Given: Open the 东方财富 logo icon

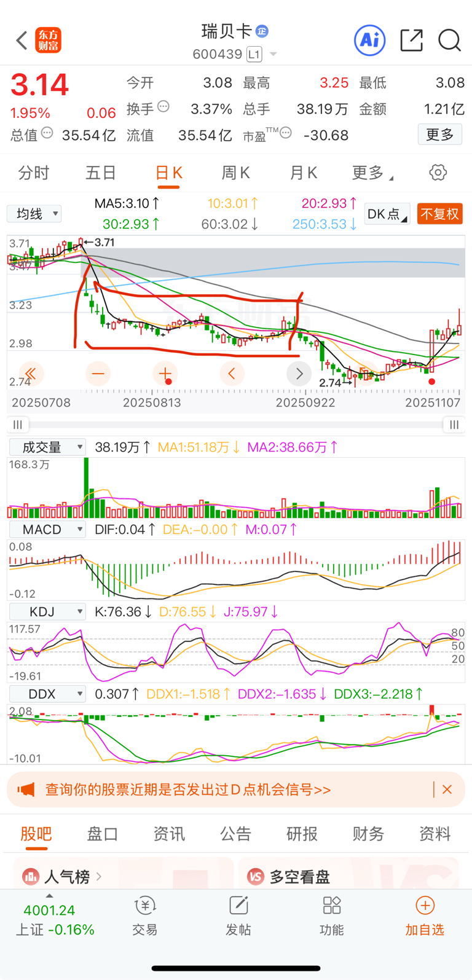Looking at the screenshot, I should pyautogui.click(x=48, y=41).
